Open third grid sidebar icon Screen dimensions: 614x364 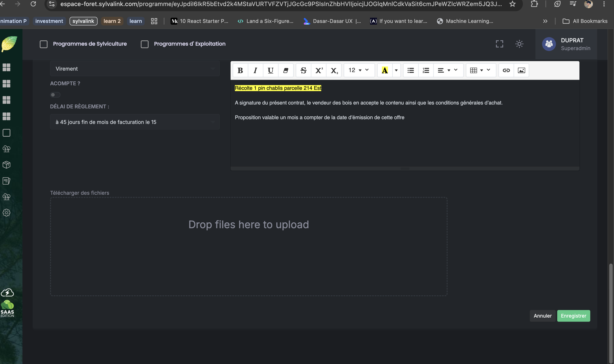coord(6,100)
